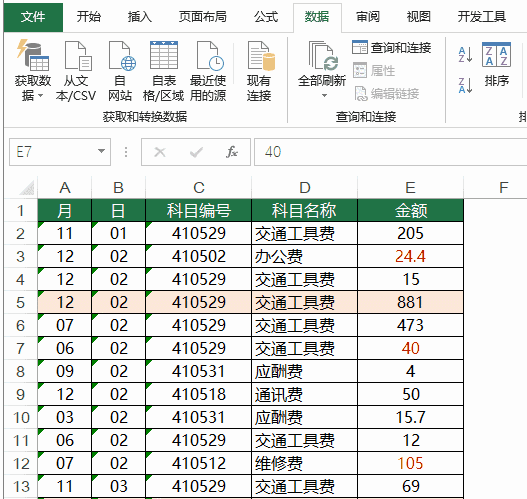Switch to the Developer (开发工具) tab
527x499 pixels.
(x=481, y=17)
